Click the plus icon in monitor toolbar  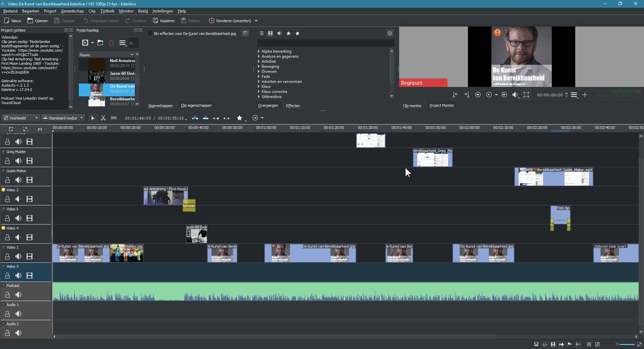(585, 94)
